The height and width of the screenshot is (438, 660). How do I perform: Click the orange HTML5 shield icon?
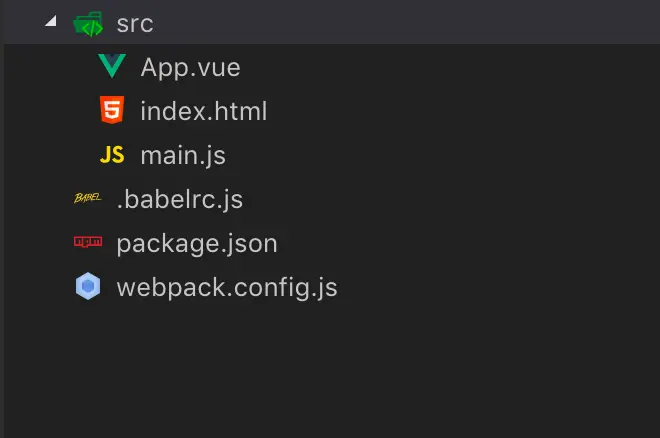click(x=112, y=110)
